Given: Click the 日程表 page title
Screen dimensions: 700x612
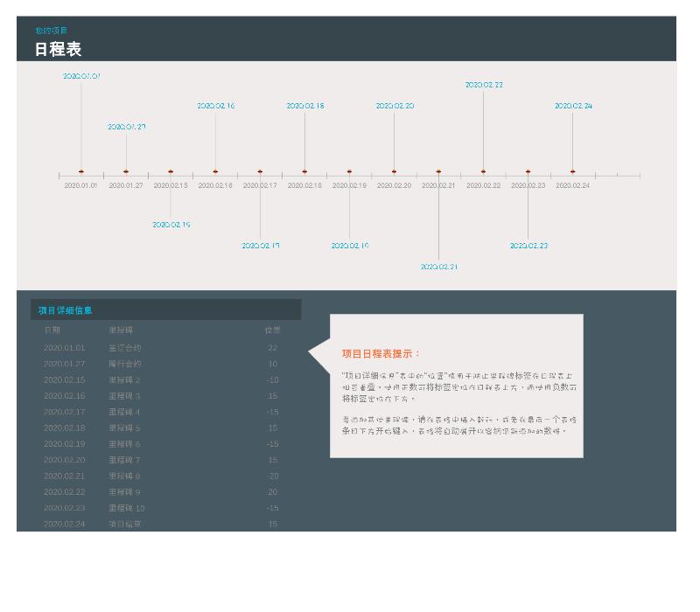Looking at the screenshot, I should tap(58, 49).
